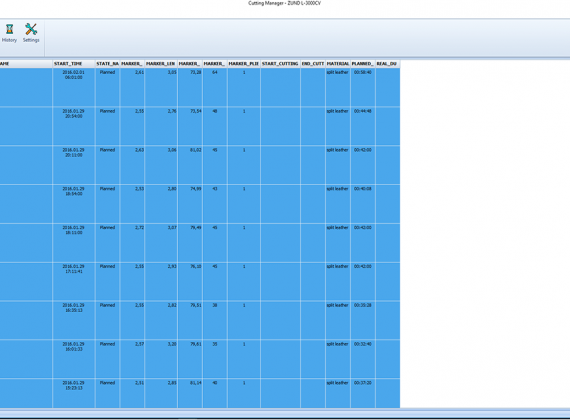Click the value 73,54
The height and width of the screenshot is (420, 570).
[196, 111]
